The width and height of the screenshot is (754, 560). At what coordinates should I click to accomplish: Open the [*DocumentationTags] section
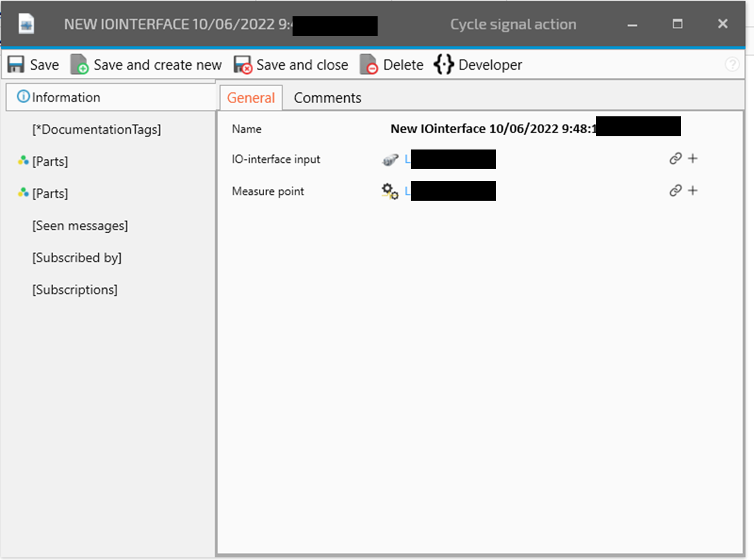click(x=97, y=130)
